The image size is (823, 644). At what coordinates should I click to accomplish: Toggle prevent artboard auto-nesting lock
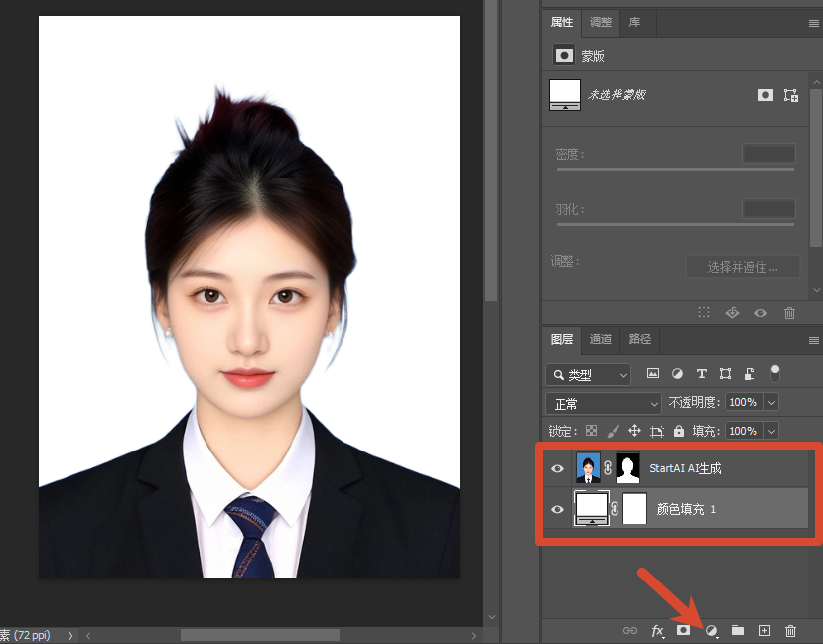pos(657,431)
